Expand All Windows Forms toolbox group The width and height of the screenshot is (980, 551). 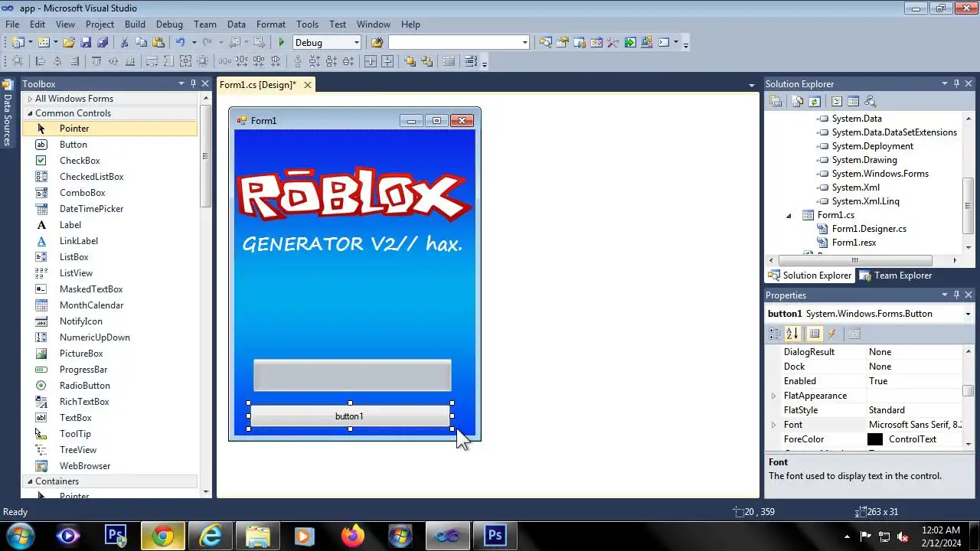click(30, 99)
